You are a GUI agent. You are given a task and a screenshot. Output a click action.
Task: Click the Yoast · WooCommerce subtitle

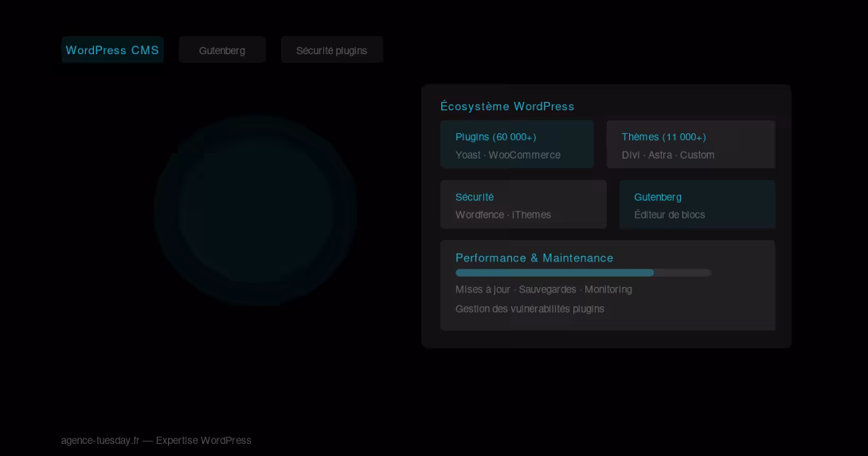[507, 155]
